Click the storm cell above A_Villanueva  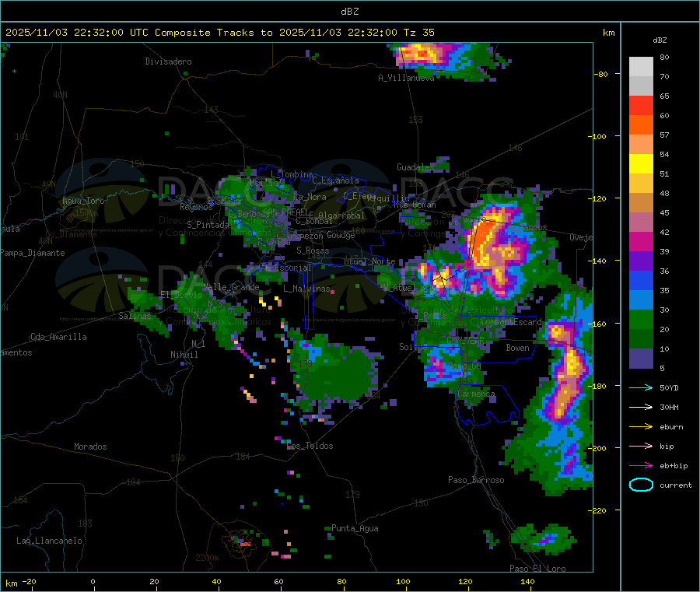(446, 60)
